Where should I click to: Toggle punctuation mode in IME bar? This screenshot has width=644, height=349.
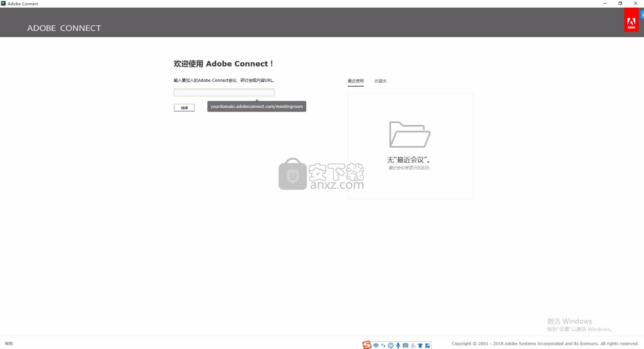383,345
